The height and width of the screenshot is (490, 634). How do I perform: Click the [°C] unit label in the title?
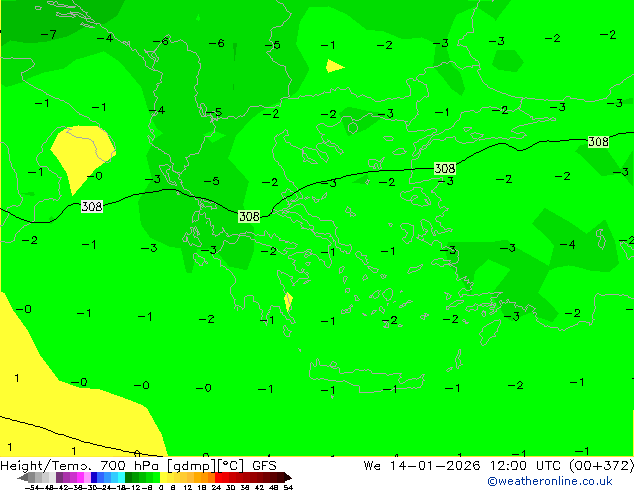tap(231, 466)
